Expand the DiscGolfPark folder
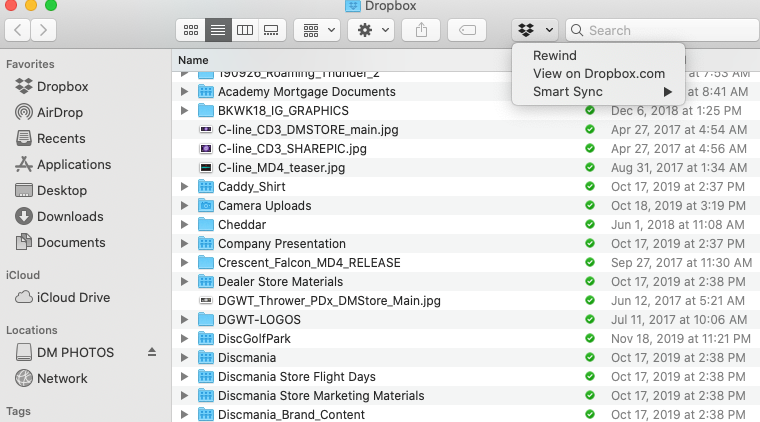 [184, 339]
